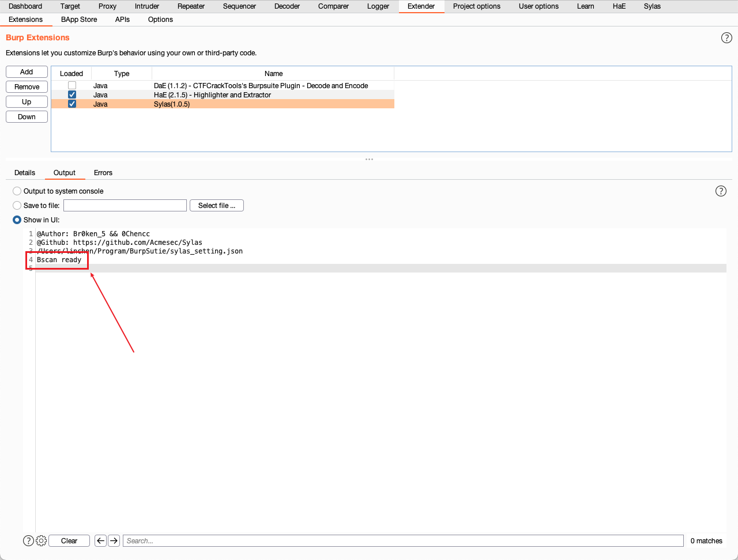
Task: Select HaE Highlighter and Extractor row
Action: click(x=223, y=94)
